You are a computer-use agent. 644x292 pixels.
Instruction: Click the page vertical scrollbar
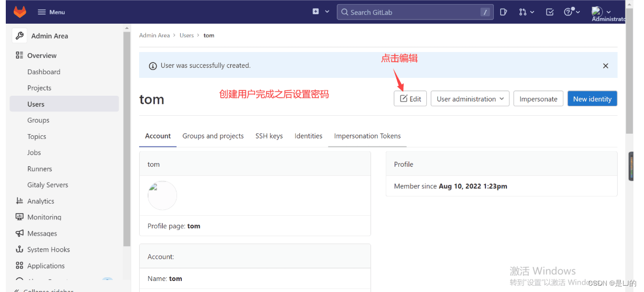(629, 69)
